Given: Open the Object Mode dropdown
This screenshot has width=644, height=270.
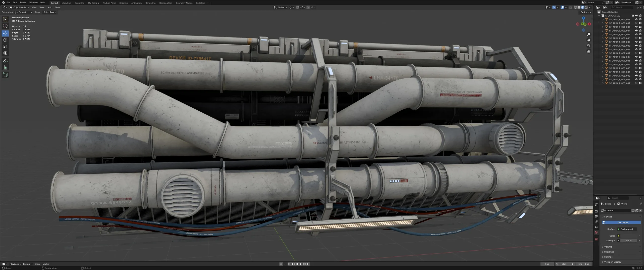Looking at the screenshot, I should pos(19,7).
